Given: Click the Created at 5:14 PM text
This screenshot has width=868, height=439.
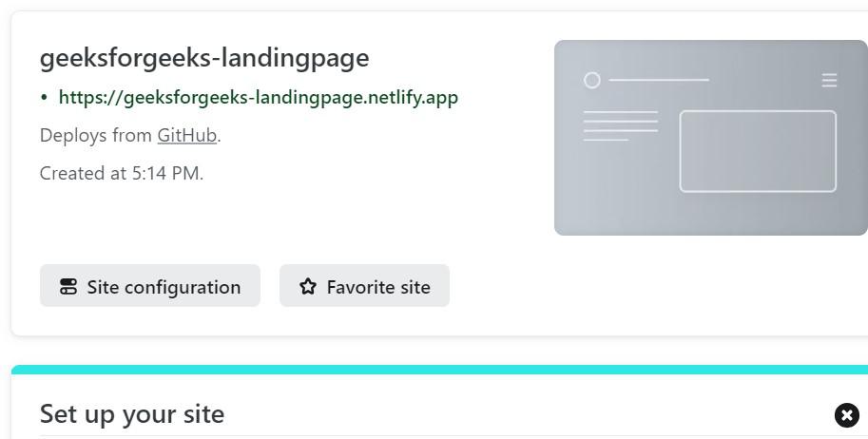Looking at the screenshot, I should 122,173.
